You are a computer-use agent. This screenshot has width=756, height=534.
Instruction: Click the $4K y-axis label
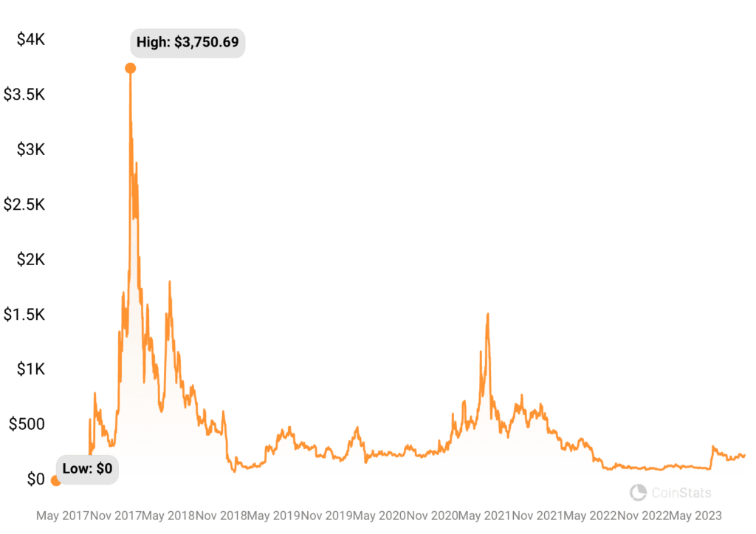tap(31, 39)
